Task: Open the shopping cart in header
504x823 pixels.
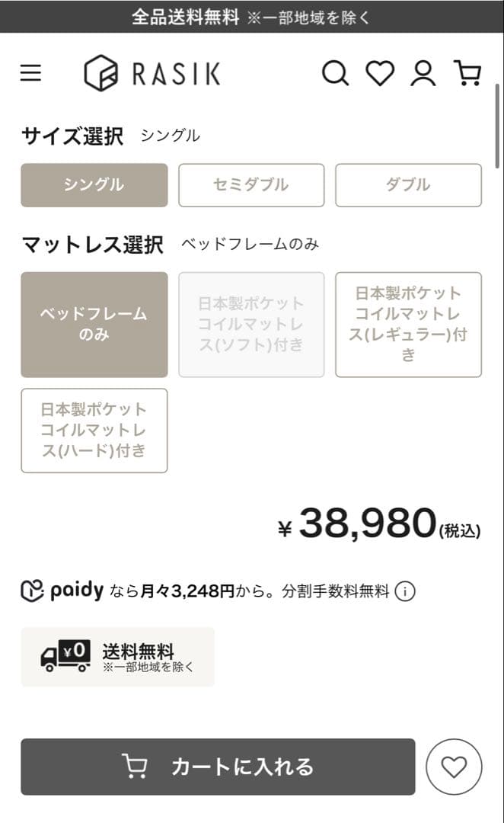Action: coord(467,73)
